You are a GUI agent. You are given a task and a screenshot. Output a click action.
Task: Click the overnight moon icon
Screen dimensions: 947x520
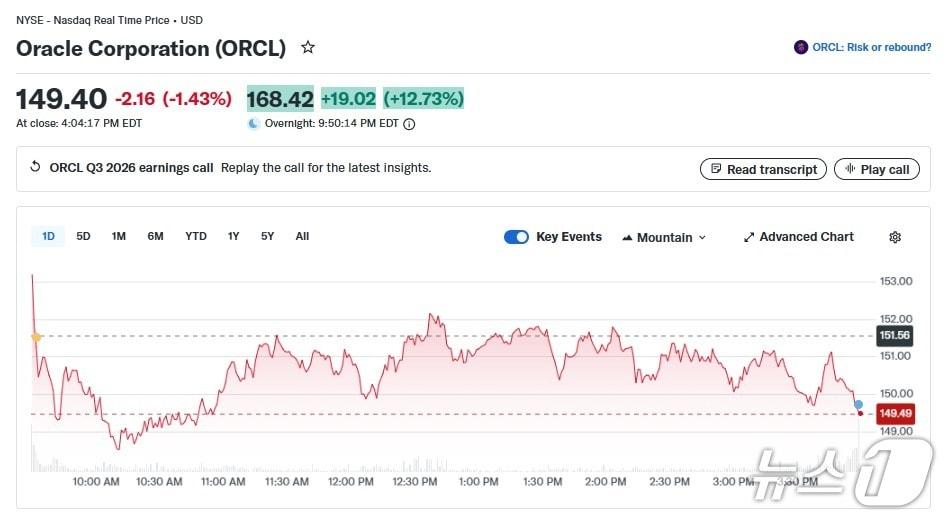[x=254, y=124]
